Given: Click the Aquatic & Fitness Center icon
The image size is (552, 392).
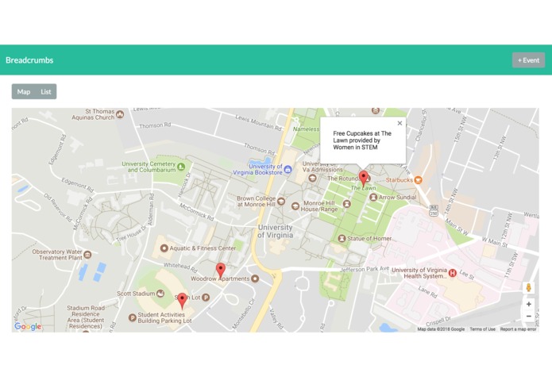Looking at the screenshot, I should coord(164,248).
